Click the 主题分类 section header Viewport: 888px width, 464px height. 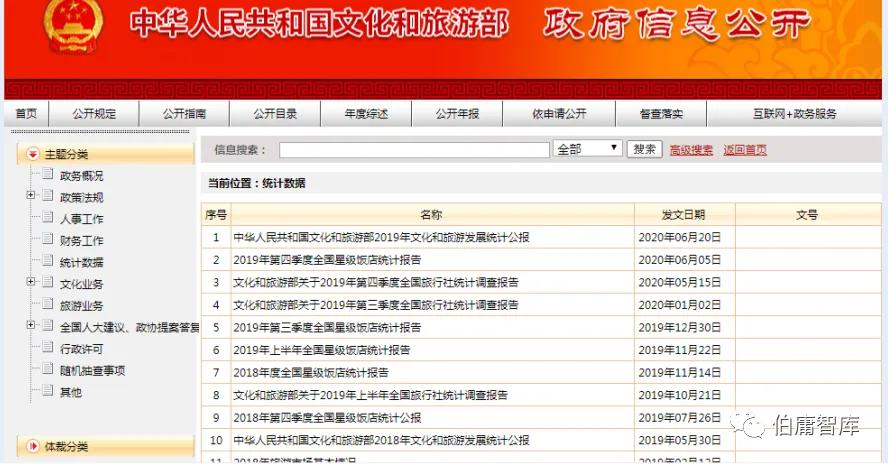click(105, 154)
